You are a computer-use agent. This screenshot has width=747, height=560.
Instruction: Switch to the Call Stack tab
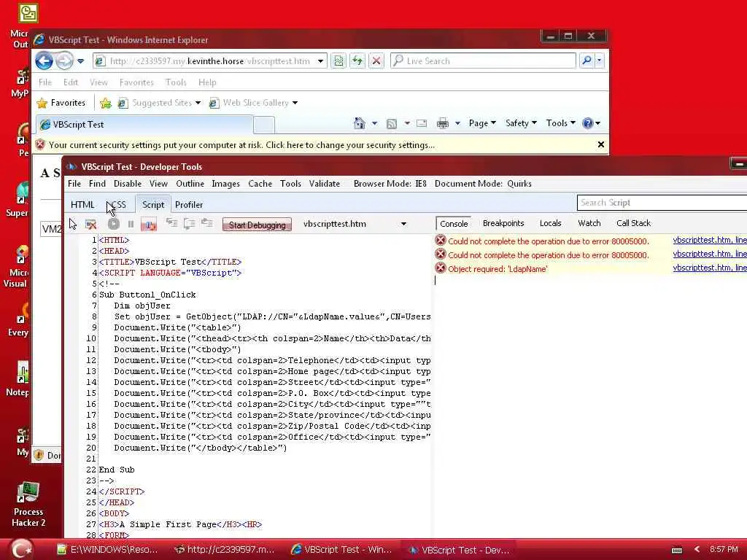[633, 223]
